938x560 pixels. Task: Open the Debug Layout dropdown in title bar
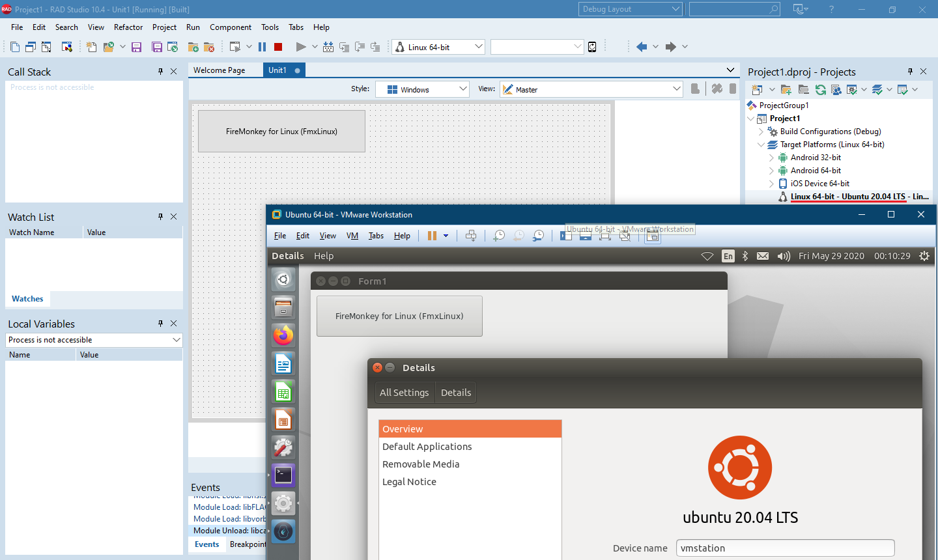675,9
